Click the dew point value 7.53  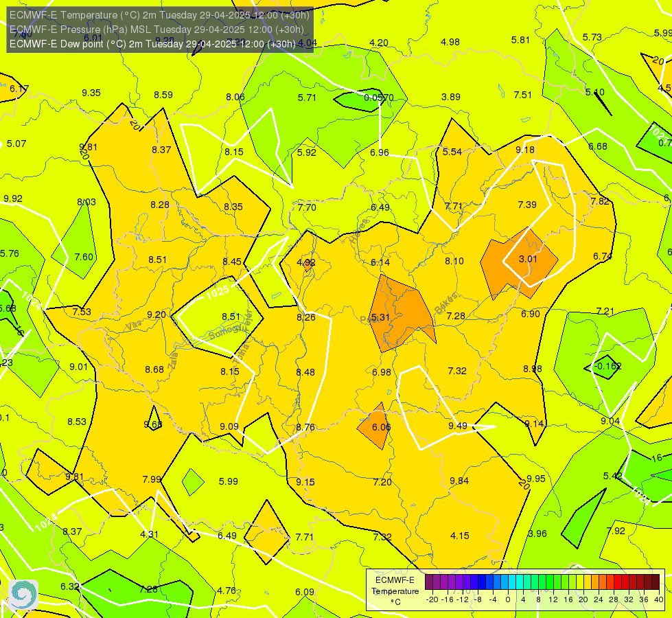(x=82, y=312)
